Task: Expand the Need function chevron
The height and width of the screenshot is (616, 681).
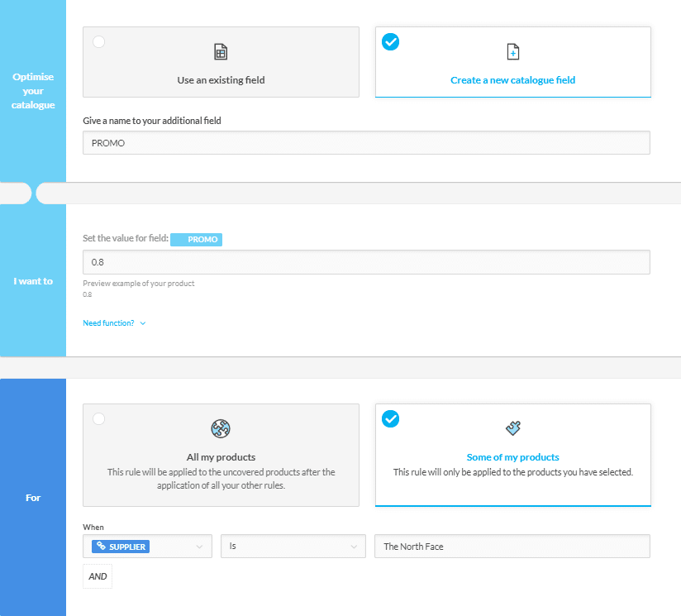Action: 143,323
